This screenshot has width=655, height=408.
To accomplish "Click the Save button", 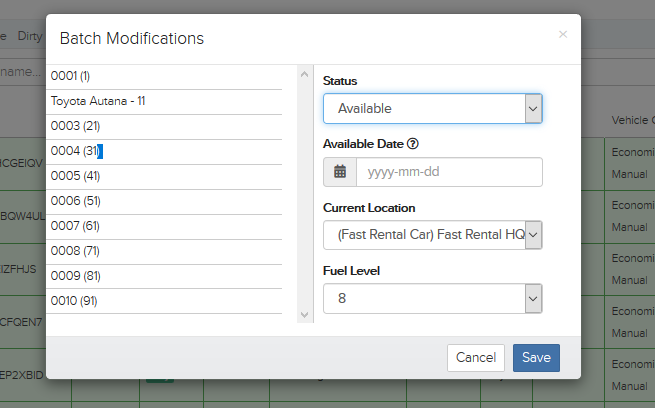I will (536, 358).
